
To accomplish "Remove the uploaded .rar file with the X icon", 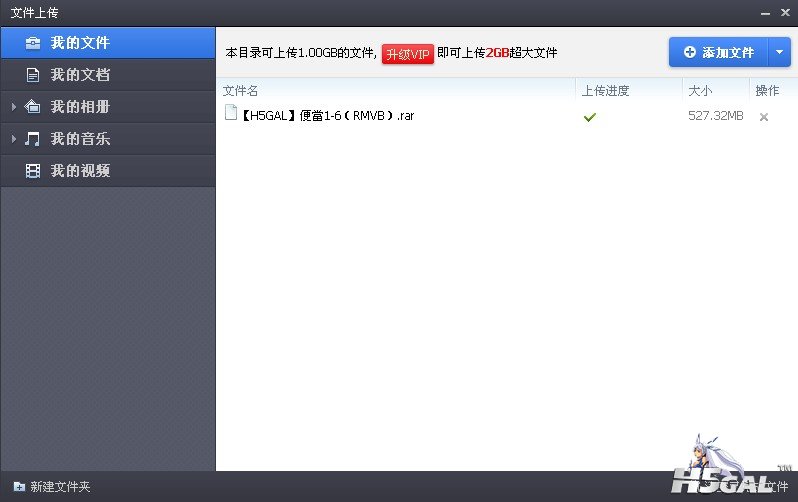I will (x=764, y=117).
